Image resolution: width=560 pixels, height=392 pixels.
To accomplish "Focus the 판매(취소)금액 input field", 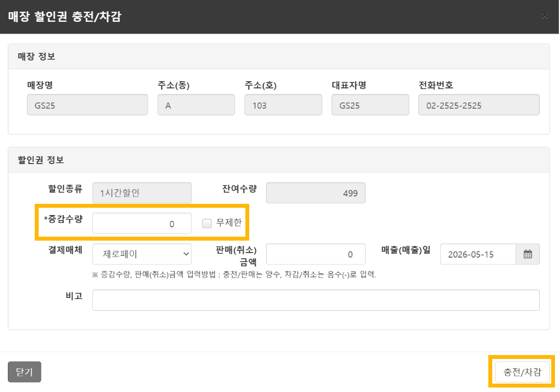I will point(316,254).
